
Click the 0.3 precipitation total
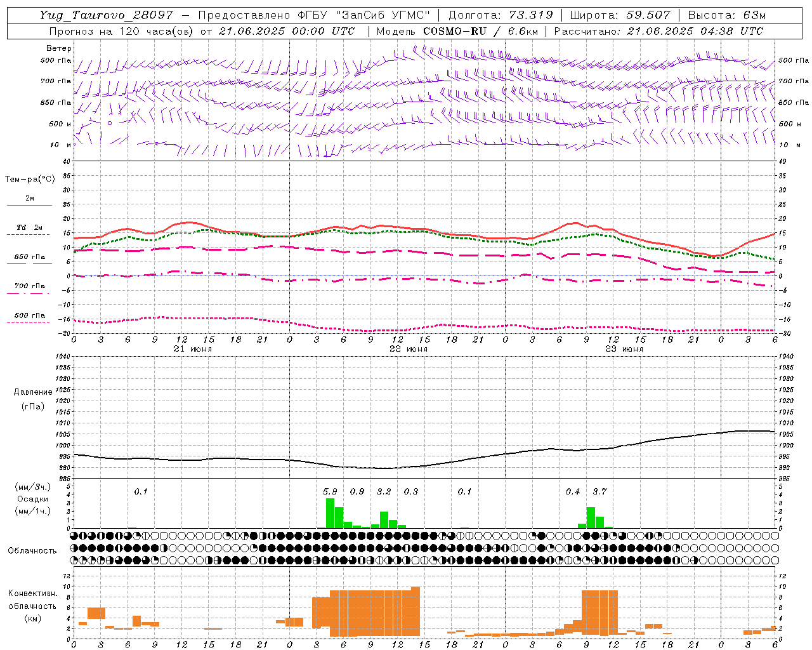411,491
